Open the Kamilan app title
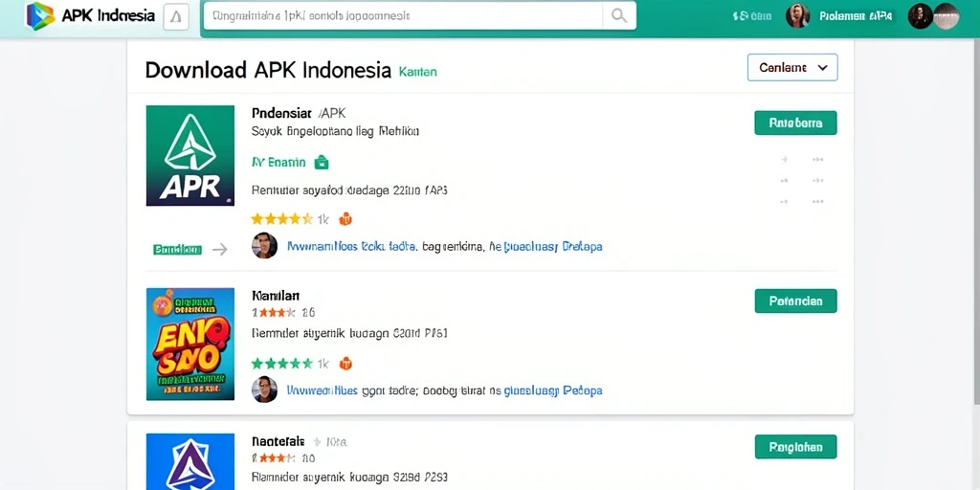 point(276,296)
